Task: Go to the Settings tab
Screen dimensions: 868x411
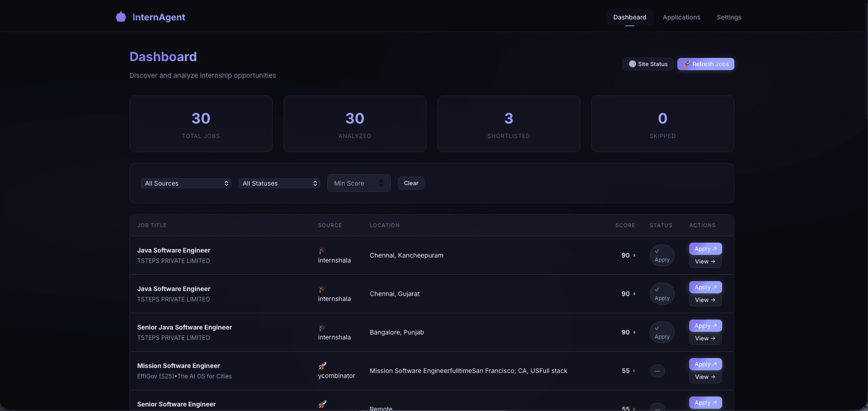Action: tap(729, 17)
